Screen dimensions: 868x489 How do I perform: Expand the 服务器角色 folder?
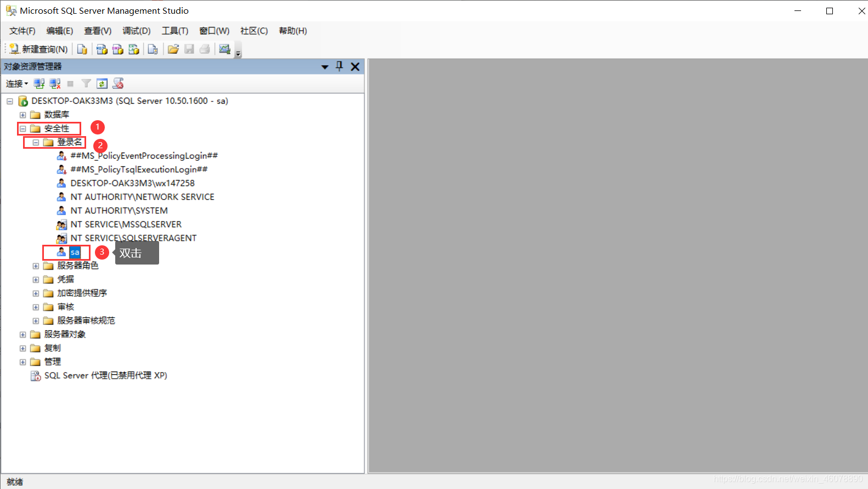pyautogui.click(x=36, y=266)
